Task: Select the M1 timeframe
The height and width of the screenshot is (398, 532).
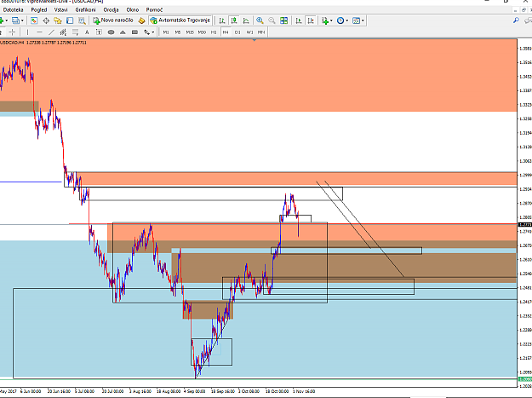Action: tap(166, 32)
